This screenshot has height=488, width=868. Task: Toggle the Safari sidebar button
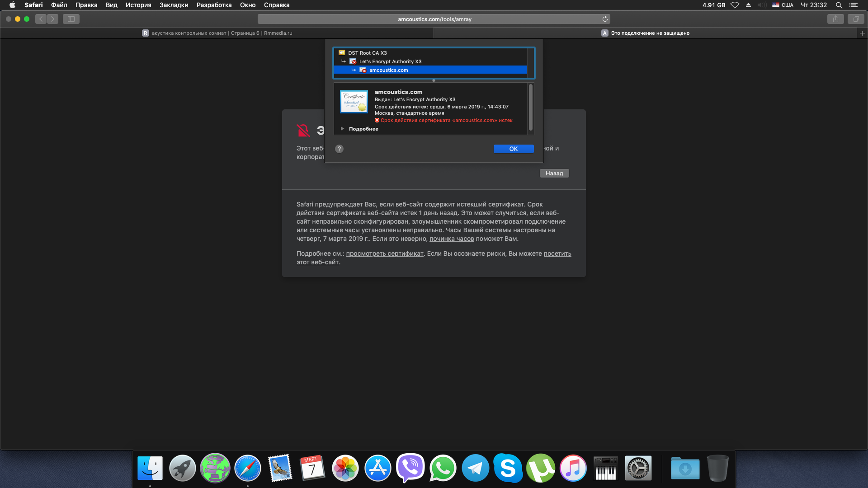tap(71, 19)
